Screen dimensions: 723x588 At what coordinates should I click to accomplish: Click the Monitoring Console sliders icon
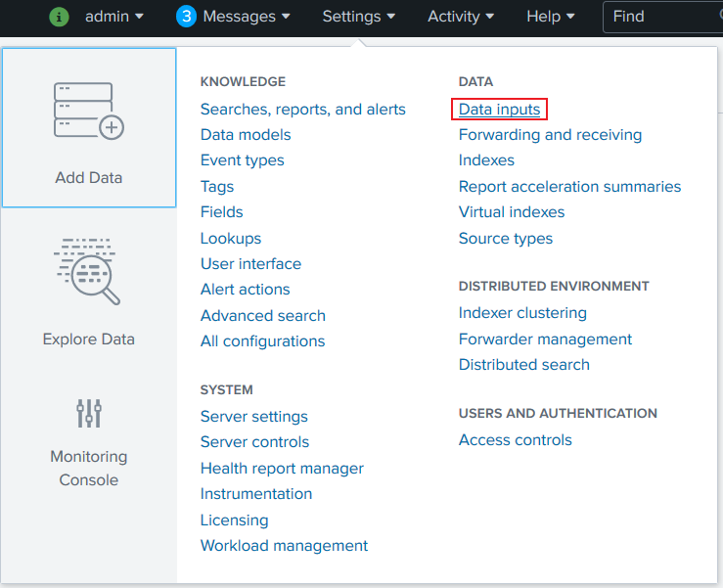pyautogui.click(x=89, y=413)
